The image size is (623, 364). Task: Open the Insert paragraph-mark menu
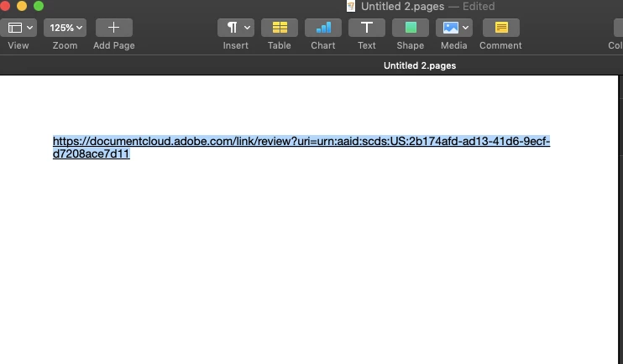tap(232, 28)
